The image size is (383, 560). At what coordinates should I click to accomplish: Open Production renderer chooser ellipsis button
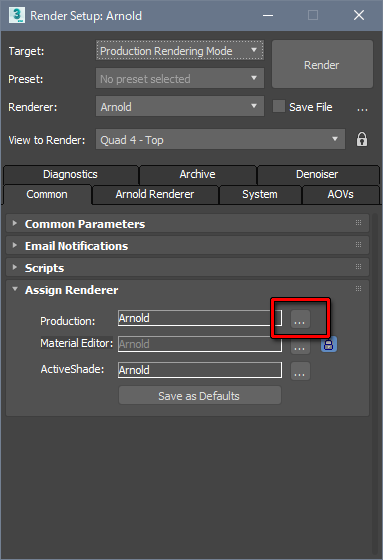pos(300,319)
